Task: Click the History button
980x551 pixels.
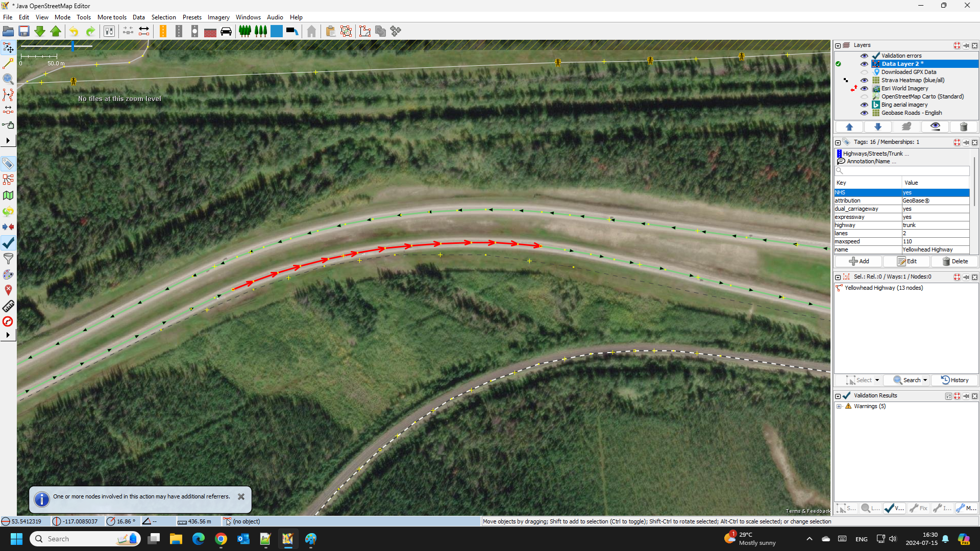Action: click(x=954, y=380)
